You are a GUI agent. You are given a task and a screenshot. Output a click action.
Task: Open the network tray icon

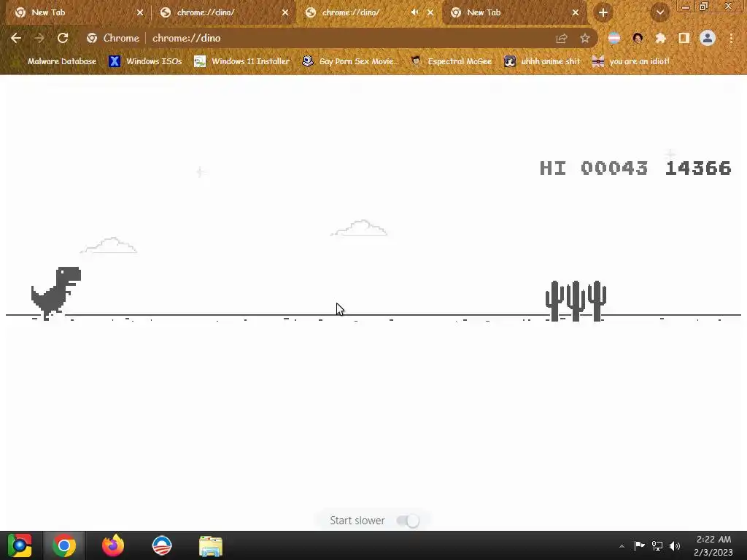(657, 545)
